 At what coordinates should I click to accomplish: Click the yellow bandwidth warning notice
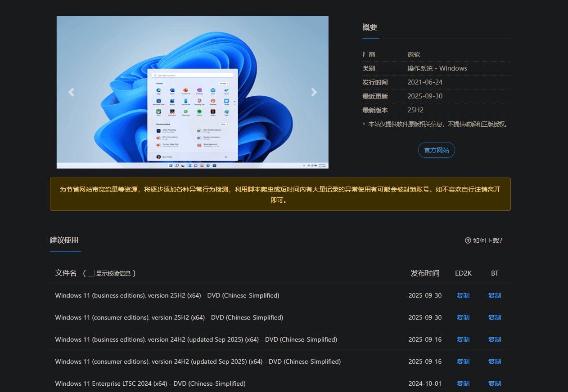point(280,195)
